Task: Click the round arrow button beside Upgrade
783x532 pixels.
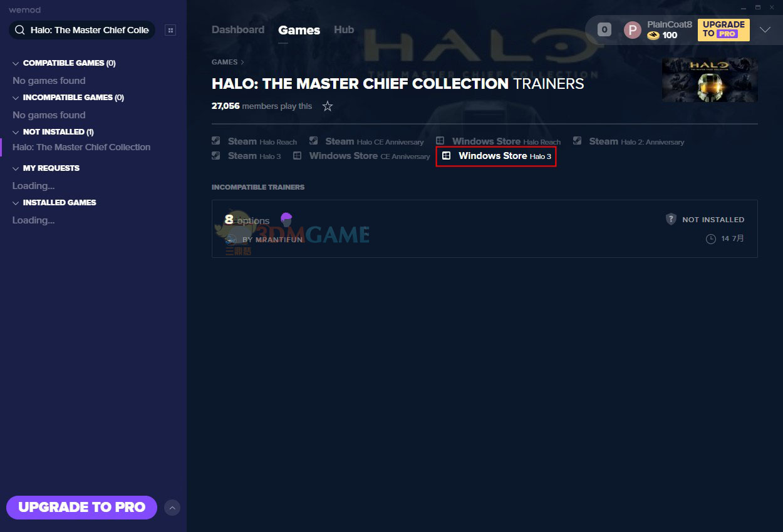Action: point(172,508)
